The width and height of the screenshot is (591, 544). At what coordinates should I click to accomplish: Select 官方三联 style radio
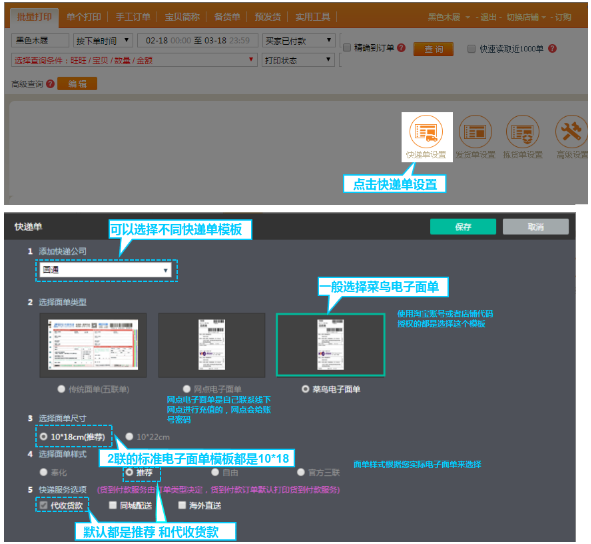click(x=301, y=472)
